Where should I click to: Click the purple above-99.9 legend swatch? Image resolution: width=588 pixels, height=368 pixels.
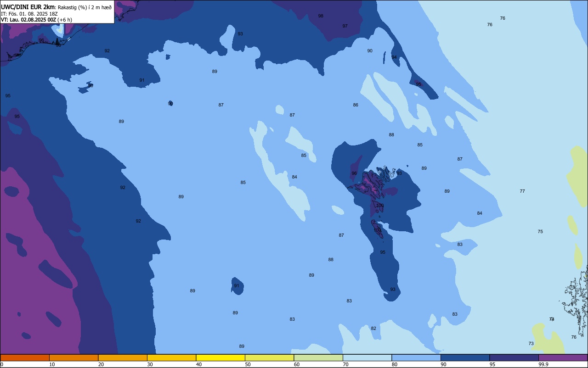coord(563,357)
